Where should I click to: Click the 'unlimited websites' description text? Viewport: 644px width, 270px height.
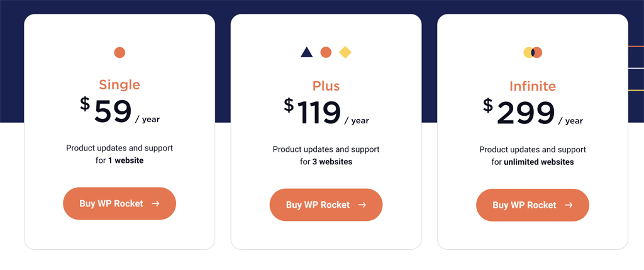(x=539, y=162)
